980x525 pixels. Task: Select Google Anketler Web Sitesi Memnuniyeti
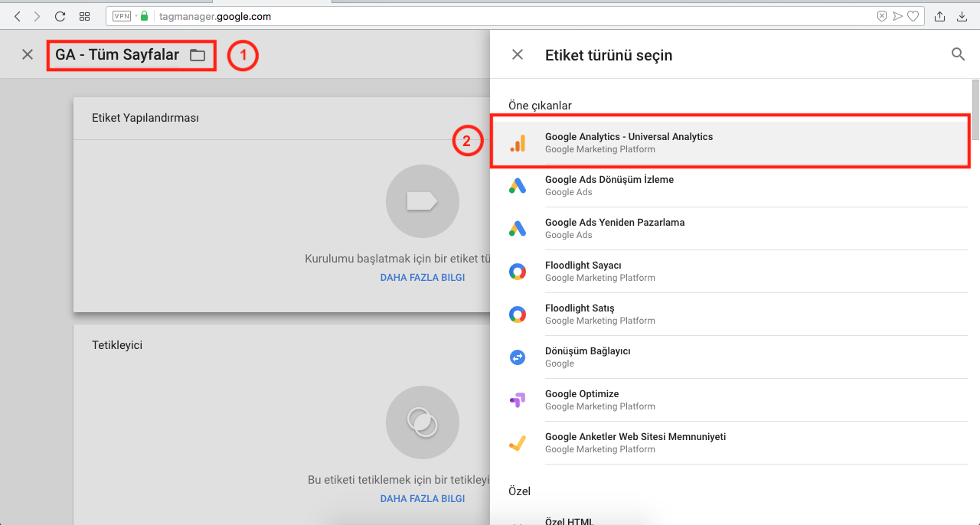tap(729, 442)
